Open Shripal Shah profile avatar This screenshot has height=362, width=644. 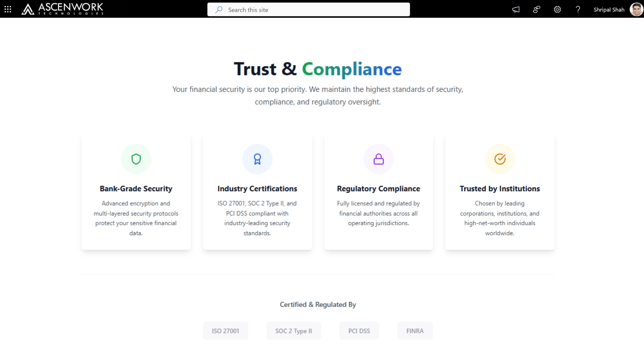(636, 9)
